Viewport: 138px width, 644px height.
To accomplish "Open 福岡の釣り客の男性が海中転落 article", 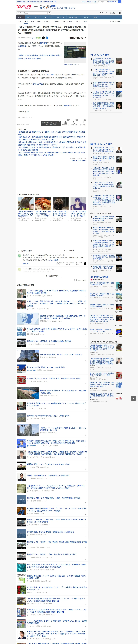I will (x=48, y=416).
